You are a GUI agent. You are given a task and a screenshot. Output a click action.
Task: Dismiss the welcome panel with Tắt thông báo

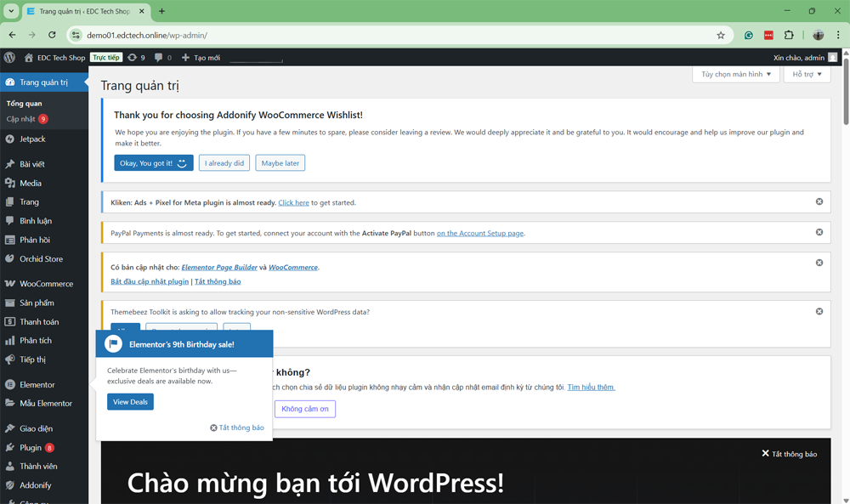(x=790, y=454)
